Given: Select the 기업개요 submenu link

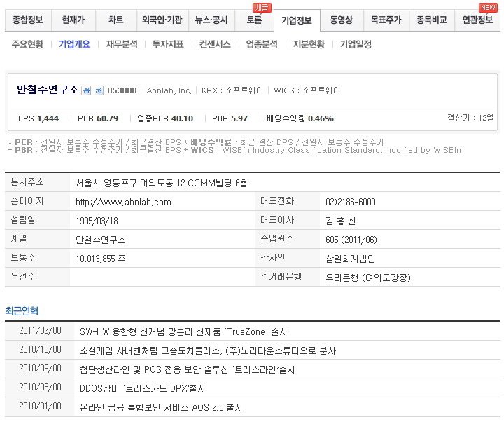Looking at the screenshot, I should point(74,44).
